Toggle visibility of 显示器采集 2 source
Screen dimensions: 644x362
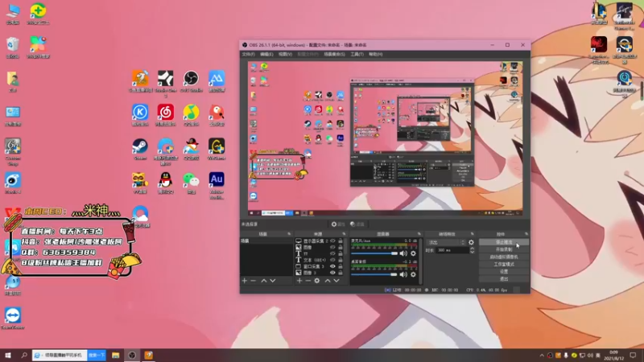pos(332,241)
